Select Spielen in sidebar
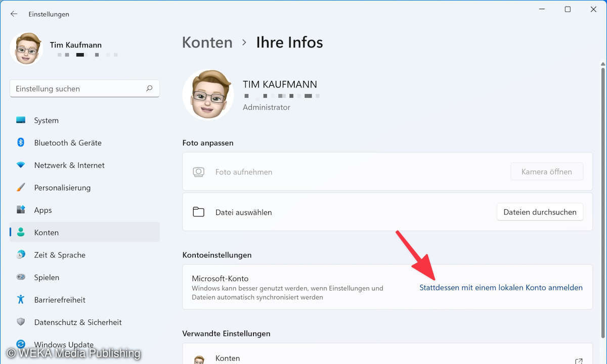The height and width of the screenshot is (364, 607). [x=84, y=277]
